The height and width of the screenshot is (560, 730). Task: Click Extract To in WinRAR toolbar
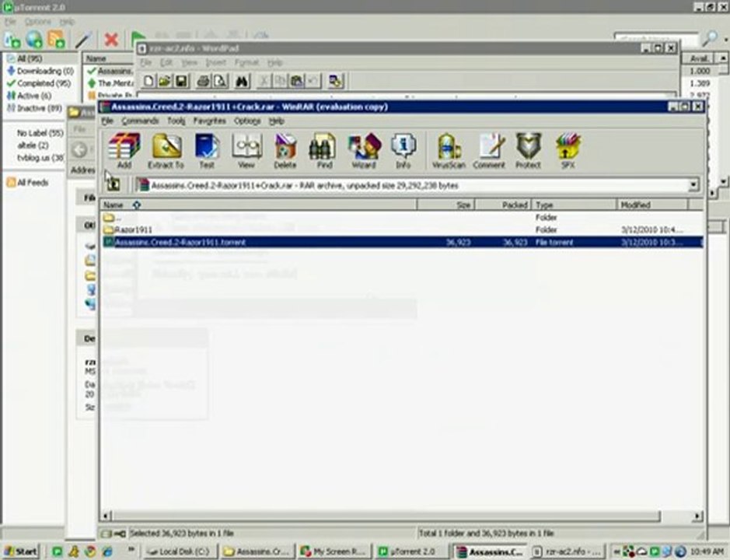coord(166,150)
